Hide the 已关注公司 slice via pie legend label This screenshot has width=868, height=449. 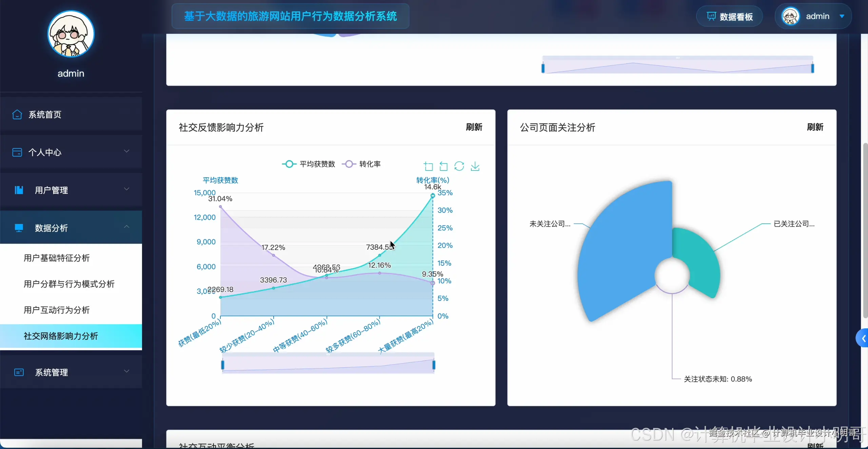pyautogui.click(x=794, y=224)
